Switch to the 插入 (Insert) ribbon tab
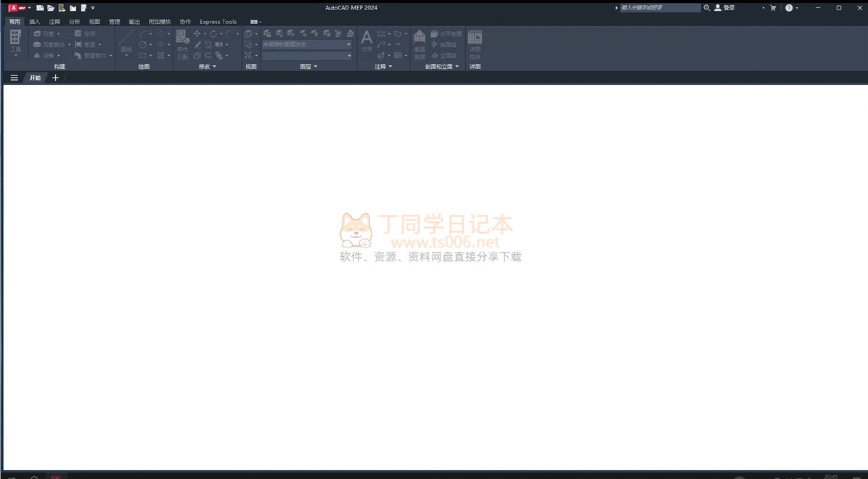The image size is (868, 479). [35, 22]
